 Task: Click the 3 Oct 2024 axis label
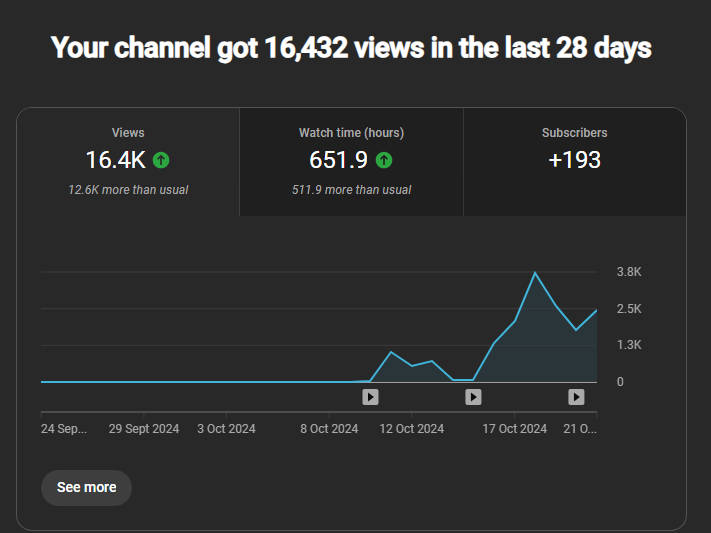(226, 429)
